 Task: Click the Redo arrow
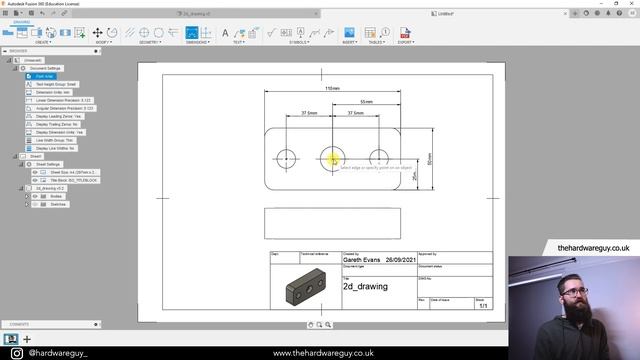click(53, 13)
